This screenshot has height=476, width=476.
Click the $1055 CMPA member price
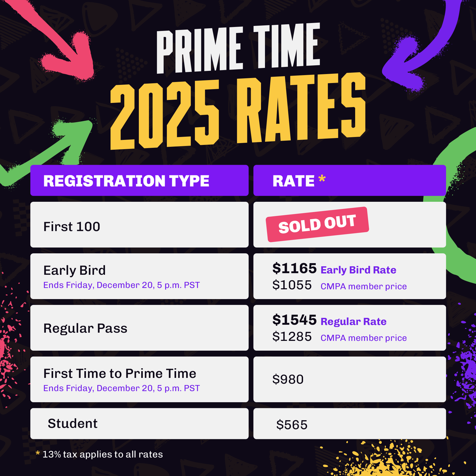click(x=340, y=285)
